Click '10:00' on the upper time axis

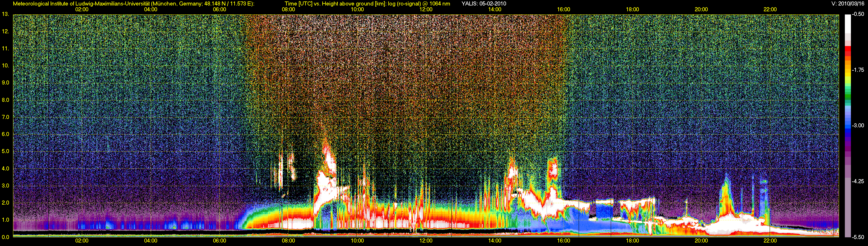click(357, 10)
